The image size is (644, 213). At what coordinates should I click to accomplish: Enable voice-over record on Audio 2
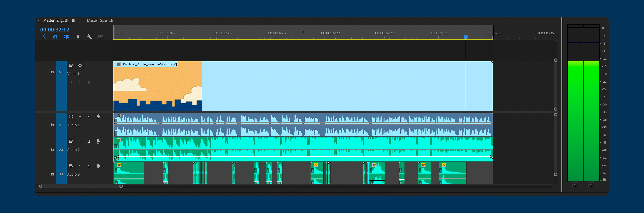pyautogui.click(x=98, y=142)
